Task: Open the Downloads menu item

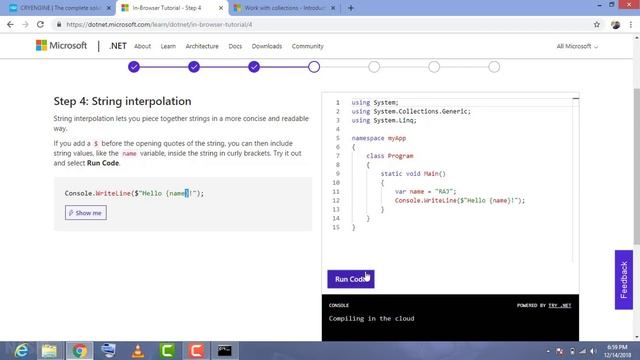Action: (x=267, y=46)
